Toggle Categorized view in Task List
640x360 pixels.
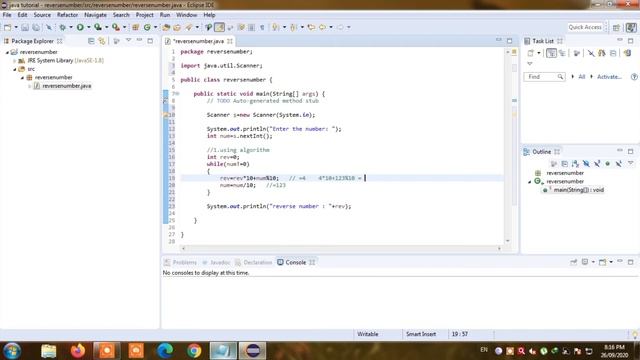pyautogui.click(x=551, y=53)
